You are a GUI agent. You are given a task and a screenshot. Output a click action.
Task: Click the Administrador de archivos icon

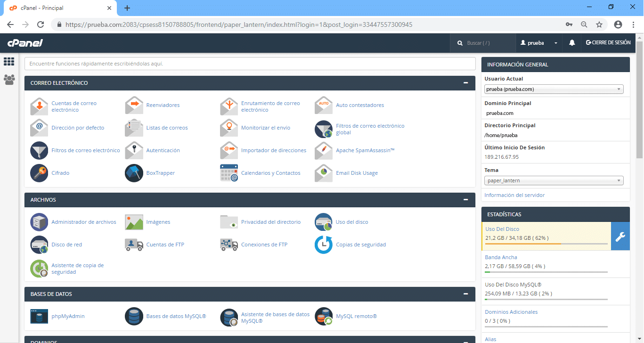pyautogui.click(x=39, y=222)
